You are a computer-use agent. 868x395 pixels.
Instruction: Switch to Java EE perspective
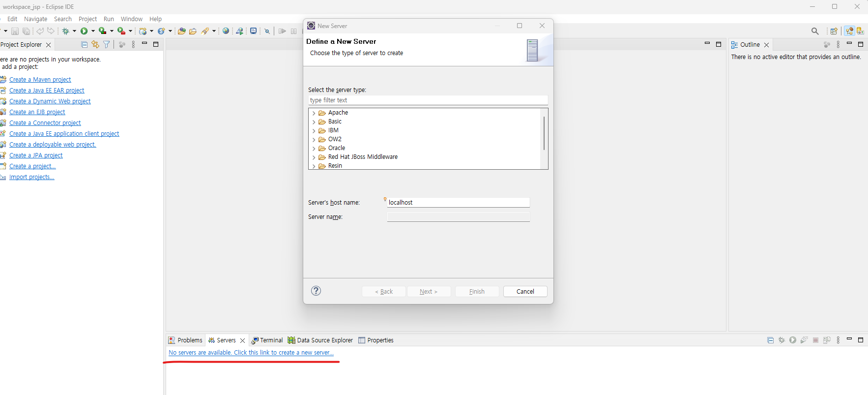pyautogui.click(x=849, y=31)
